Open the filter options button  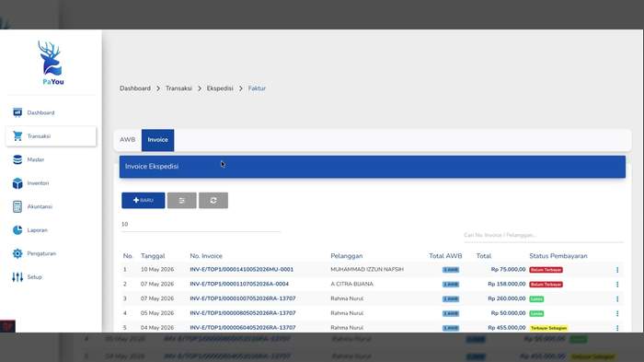coord(181,200)
